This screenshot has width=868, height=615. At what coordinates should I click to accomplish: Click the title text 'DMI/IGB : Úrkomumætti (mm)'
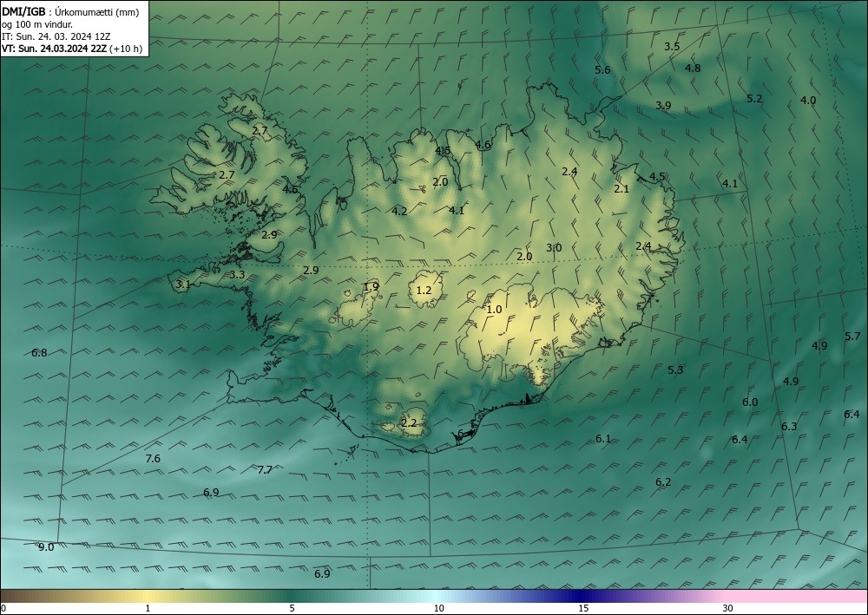click(70, 12)
